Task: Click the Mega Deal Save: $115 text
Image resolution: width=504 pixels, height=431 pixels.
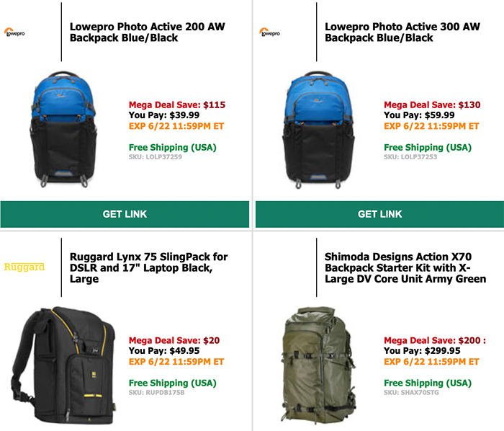Action: pos(177,105)
